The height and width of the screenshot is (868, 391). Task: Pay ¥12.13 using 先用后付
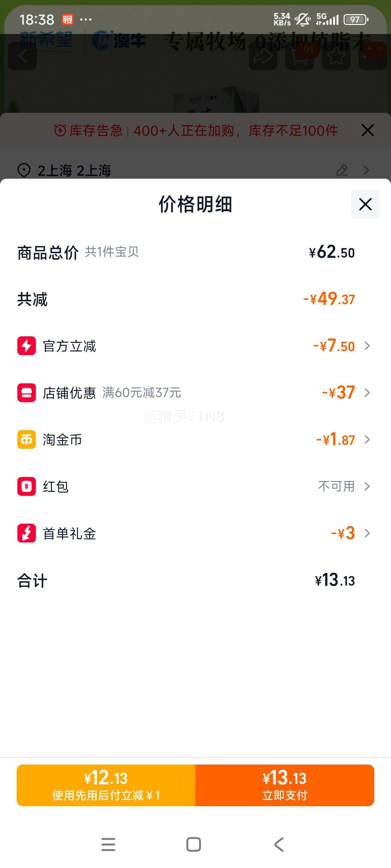pyautogui.click(x=106, y=786)
